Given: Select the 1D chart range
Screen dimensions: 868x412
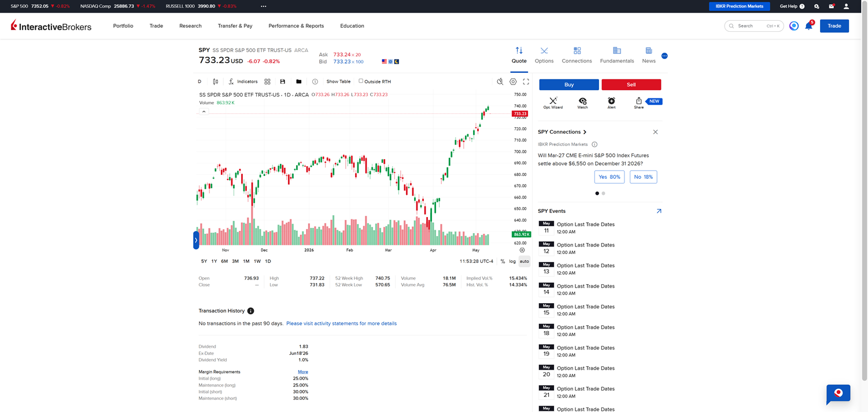Looking at the screenshot, I should [268, 262].
